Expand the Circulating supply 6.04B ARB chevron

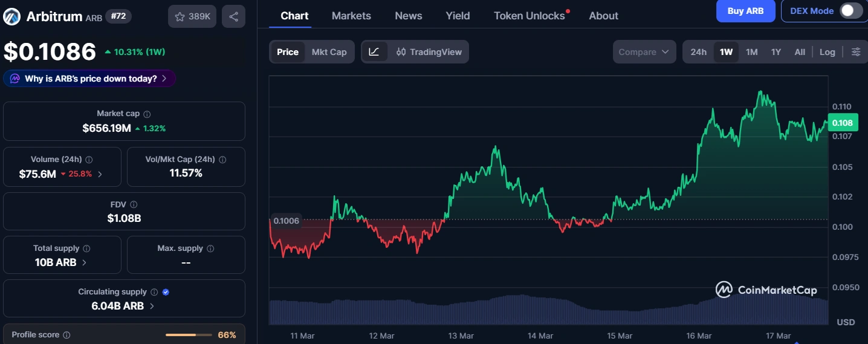152,306
